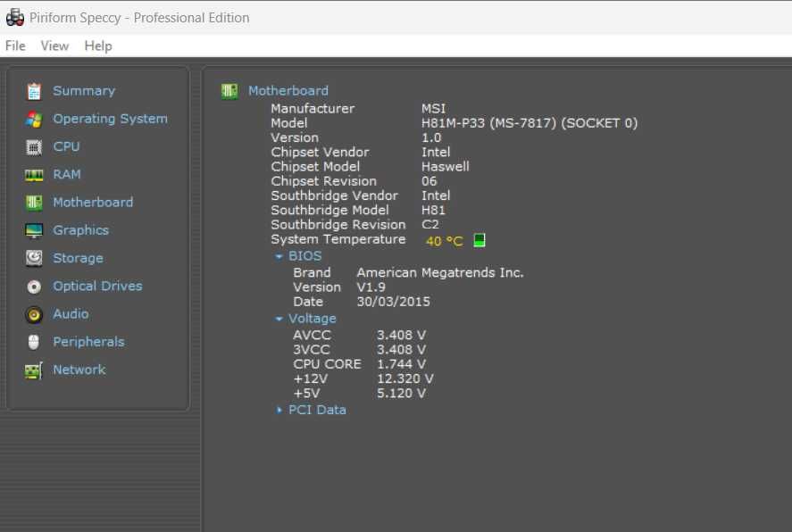Click the Motherboard heading in main panel
This screenshot has height=532, width=792.
[x=288, y=91]
